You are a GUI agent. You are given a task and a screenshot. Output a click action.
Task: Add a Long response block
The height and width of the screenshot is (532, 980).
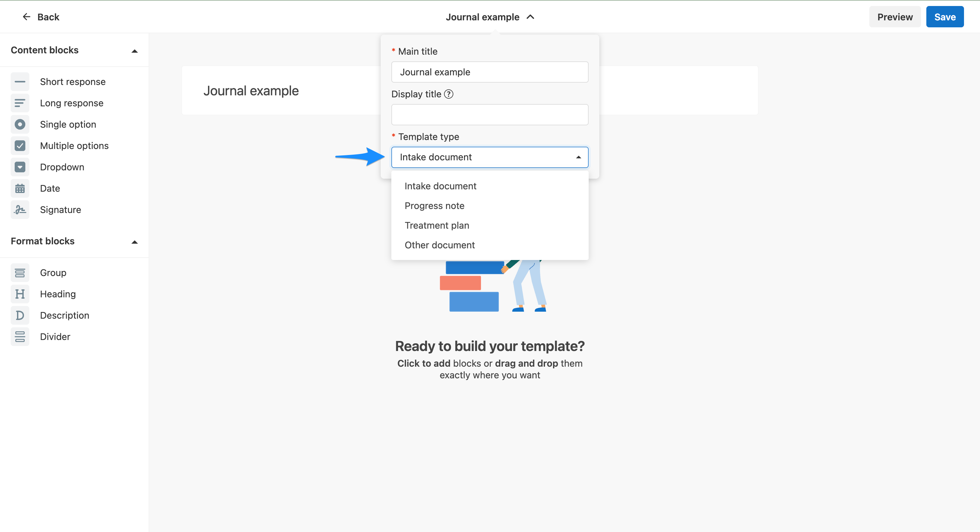tap(72, 103)
